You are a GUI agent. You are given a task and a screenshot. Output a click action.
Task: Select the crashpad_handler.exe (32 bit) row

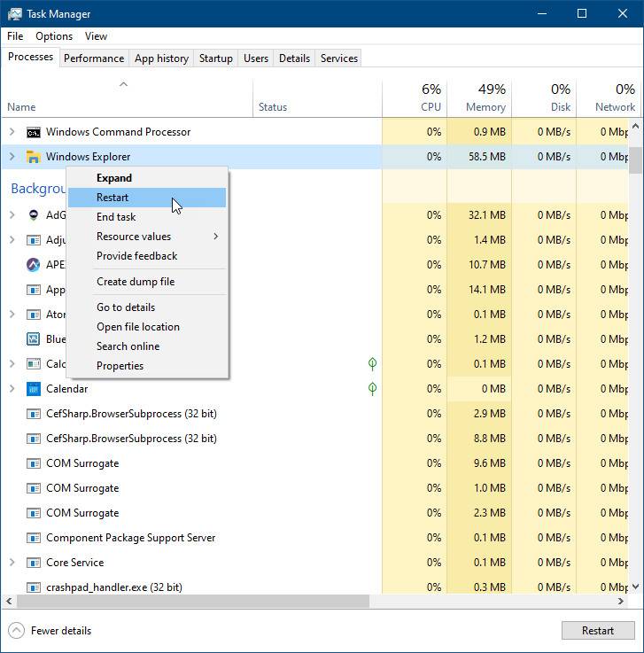[315, 587]
